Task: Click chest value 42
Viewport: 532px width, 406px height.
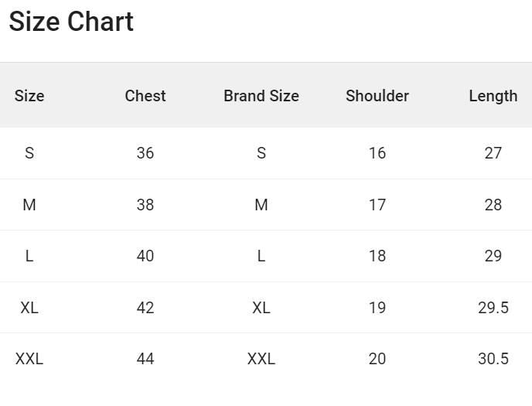Action: point(145,308)
